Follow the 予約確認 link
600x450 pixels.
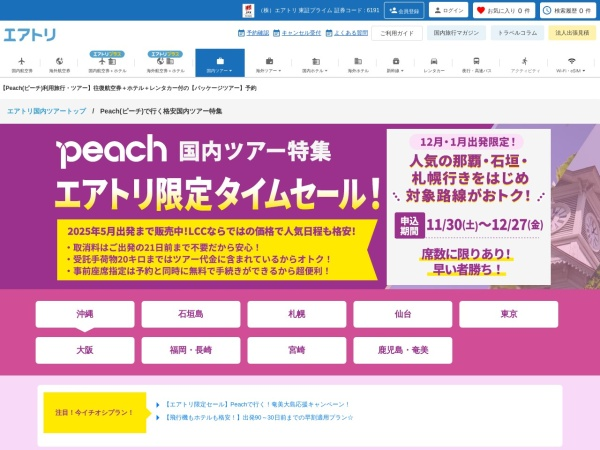(258, 33)
